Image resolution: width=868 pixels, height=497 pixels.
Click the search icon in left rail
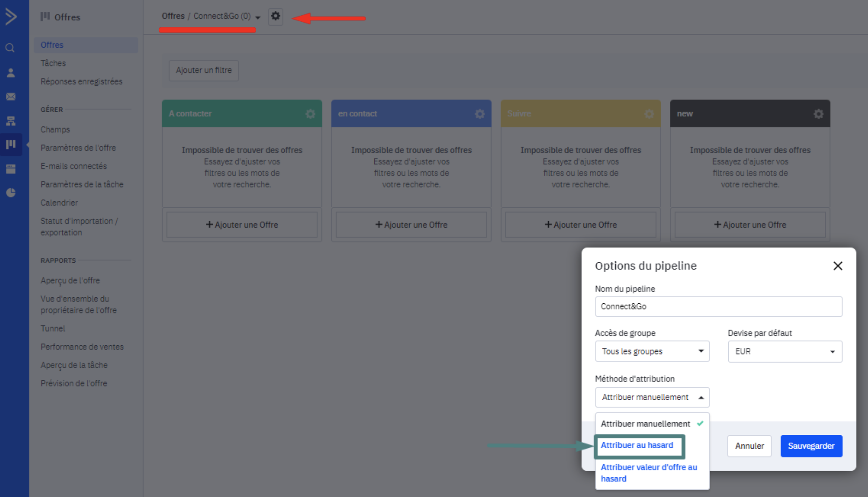click(10, 48)
